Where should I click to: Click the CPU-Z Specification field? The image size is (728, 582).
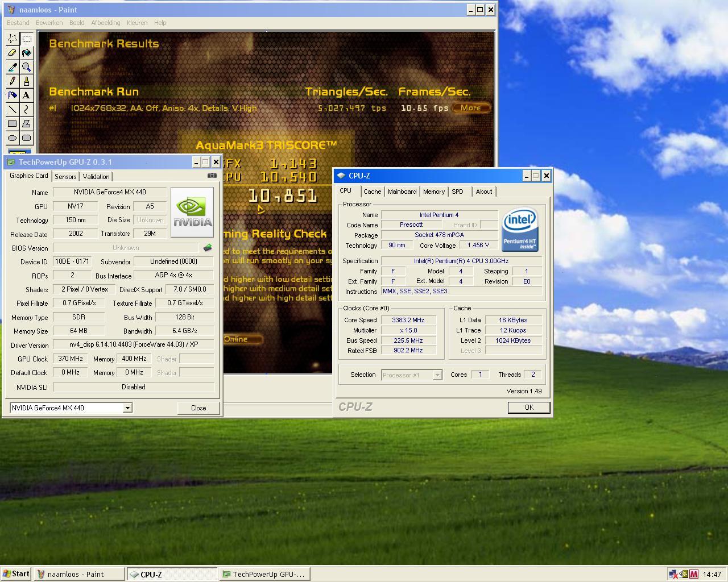tap(461, 261)
